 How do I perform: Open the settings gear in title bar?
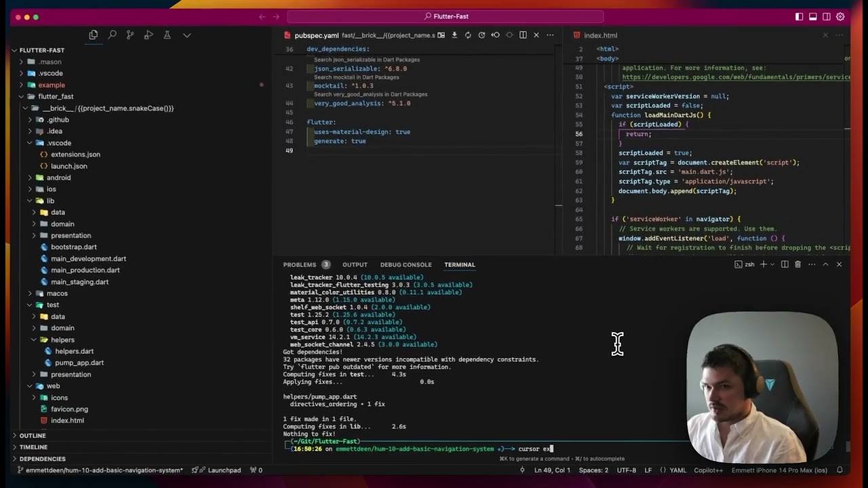(x=840, y=16)
